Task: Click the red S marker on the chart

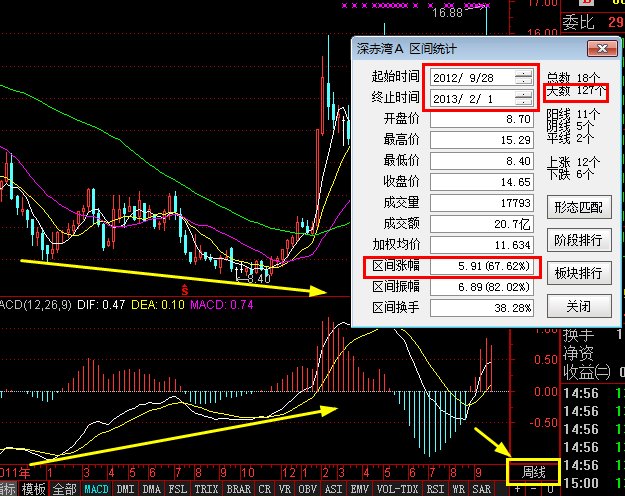Action: click(184, 289)
